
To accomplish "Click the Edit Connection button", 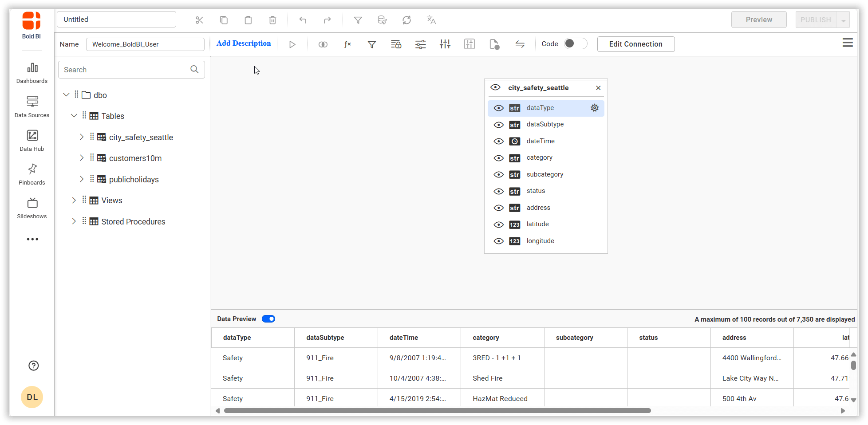I will click(x=636, y=44).
